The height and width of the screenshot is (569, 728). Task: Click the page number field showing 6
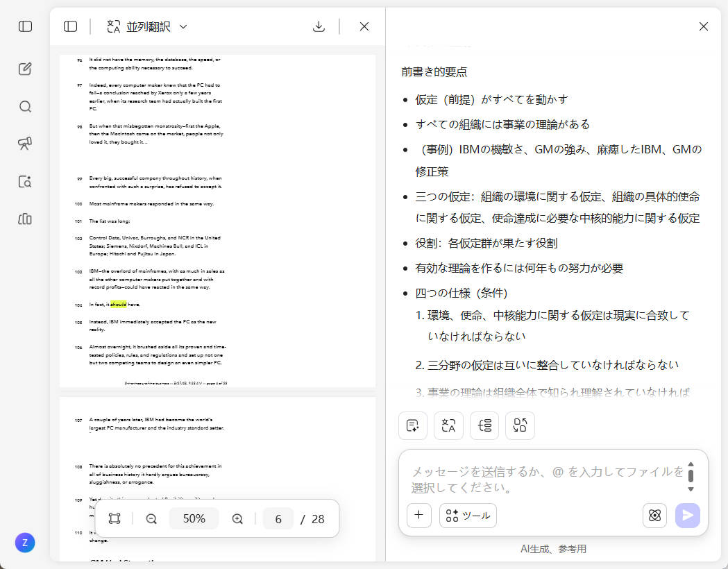pos(278,518)
